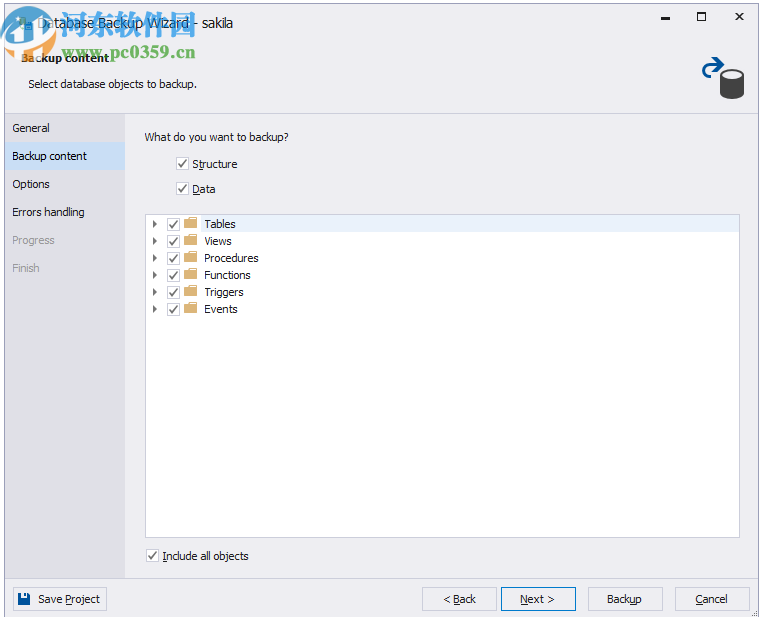Uncheck the Structure checkbox
Viewport: 760px width, 617px height.
(x=182, y=163)
